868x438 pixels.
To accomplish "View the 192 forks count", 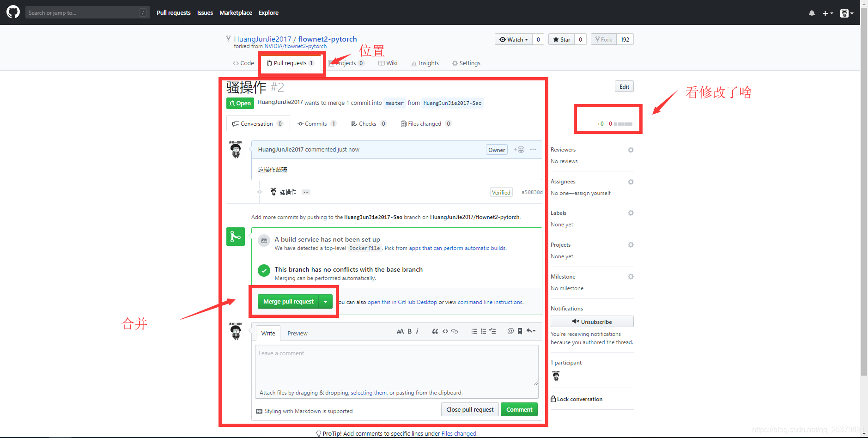I will 625,39.
